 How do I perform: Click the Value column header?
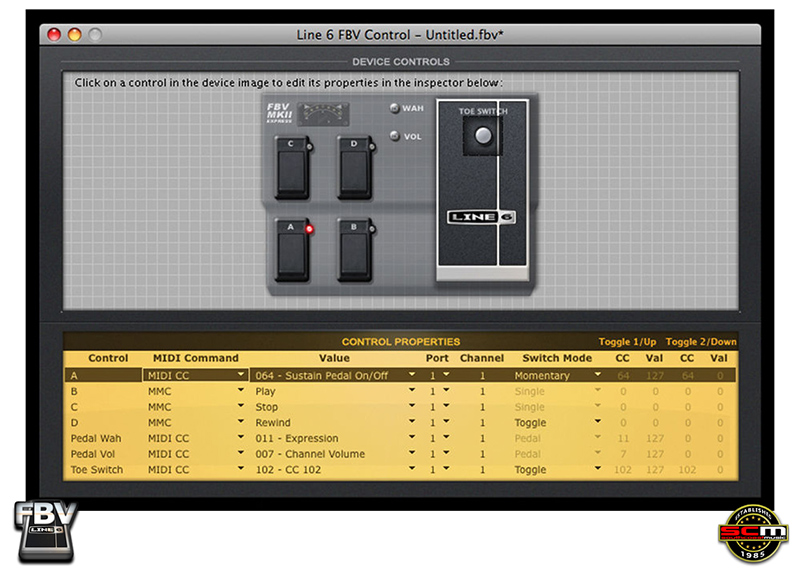334,358
